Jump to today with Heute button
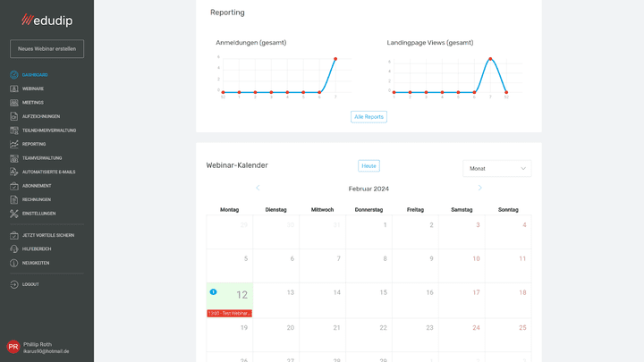The width and height of the screenshot is (644, 362). [369, 166]
